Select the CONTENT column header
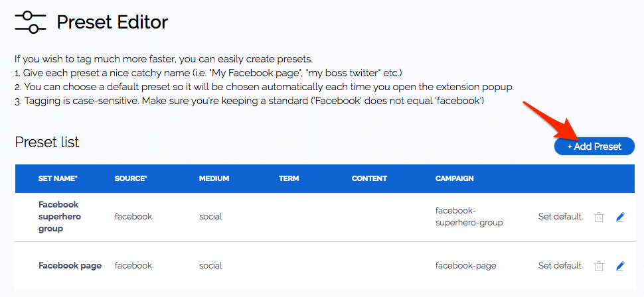Screen dimensions: 644x297 click(369, 179)
